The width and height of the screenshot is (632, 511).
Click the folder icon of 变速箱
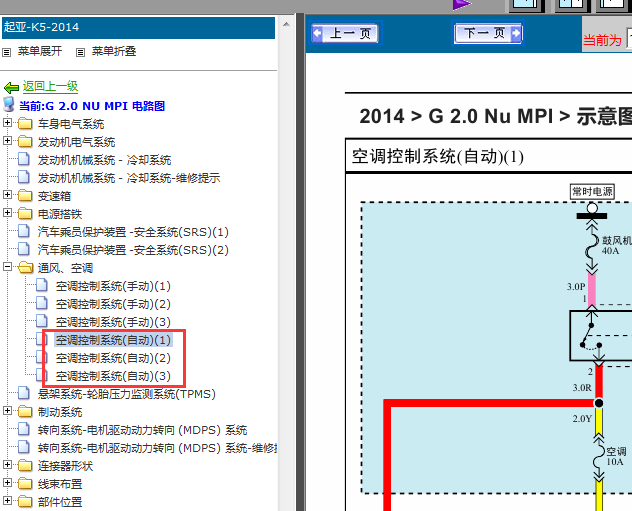[25, 195]
